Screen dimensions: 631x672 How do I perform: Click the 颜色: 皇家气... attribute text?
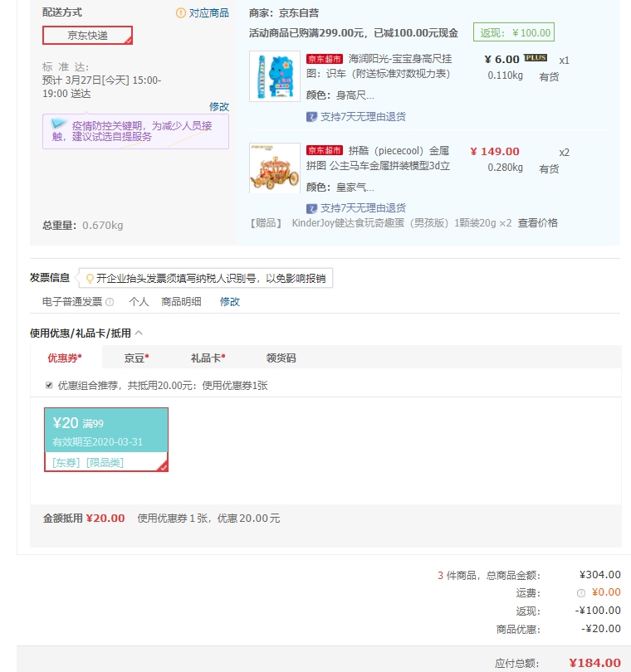[340, 187]
